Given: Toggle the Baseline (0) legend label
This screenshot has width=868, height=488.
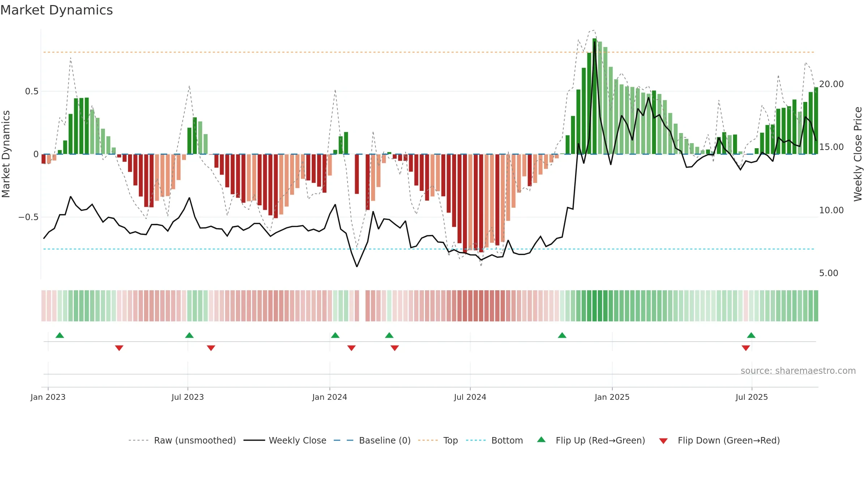Looking at the screenshot, I should [x=385, y=441].
